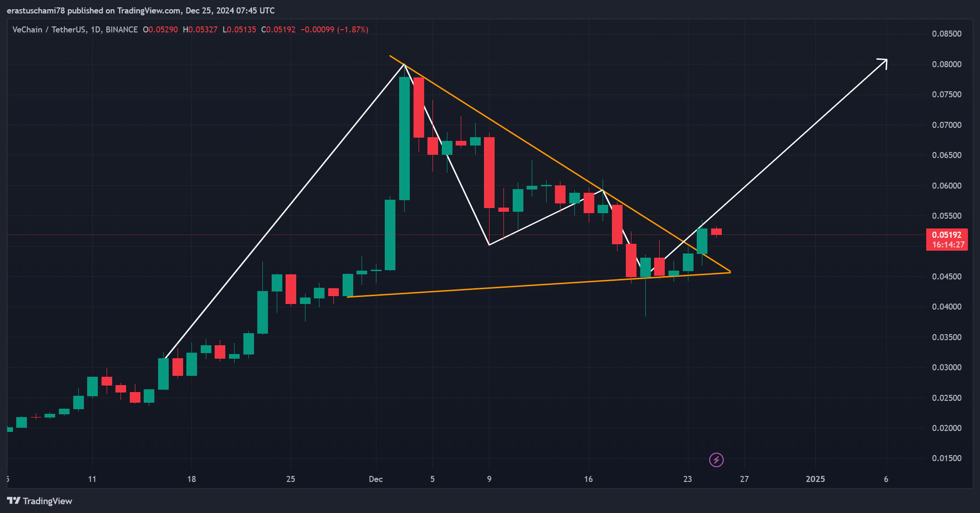980x513 pixels.
Task: Click the orange triangle's right apex
Action: click(730, 272)
